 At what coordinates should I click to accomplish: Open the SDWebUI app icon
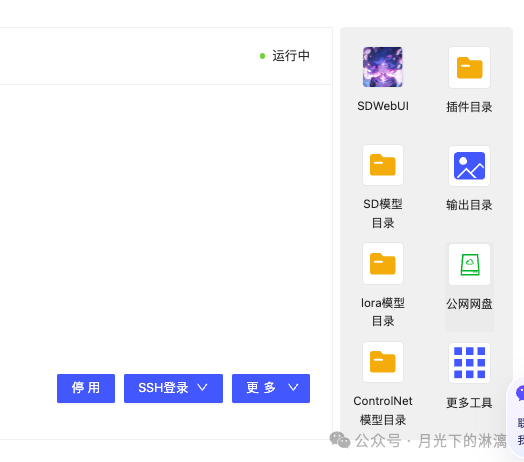coord(383,67)
